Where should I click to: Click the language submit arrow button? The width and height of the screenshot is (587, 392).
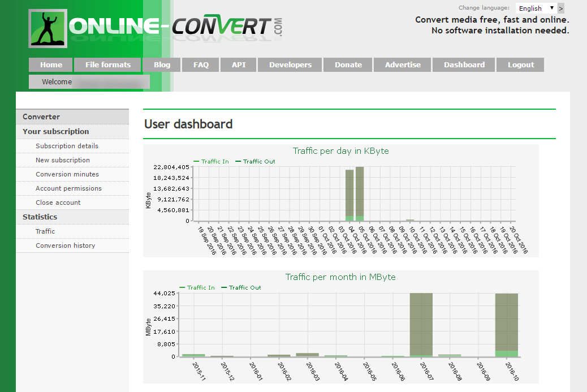560,8
